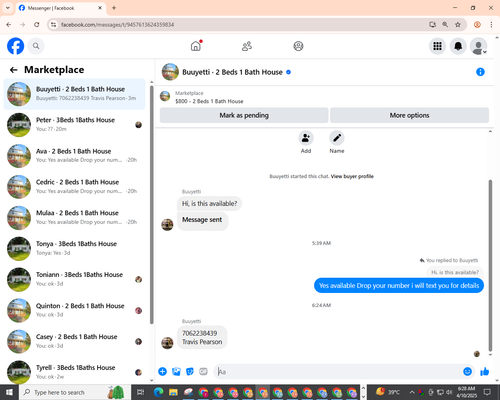This screenshot has height=400, width=500.
Task: Open Casey - 2 Beds 1 Bath House chat
Action: point(74,341)
